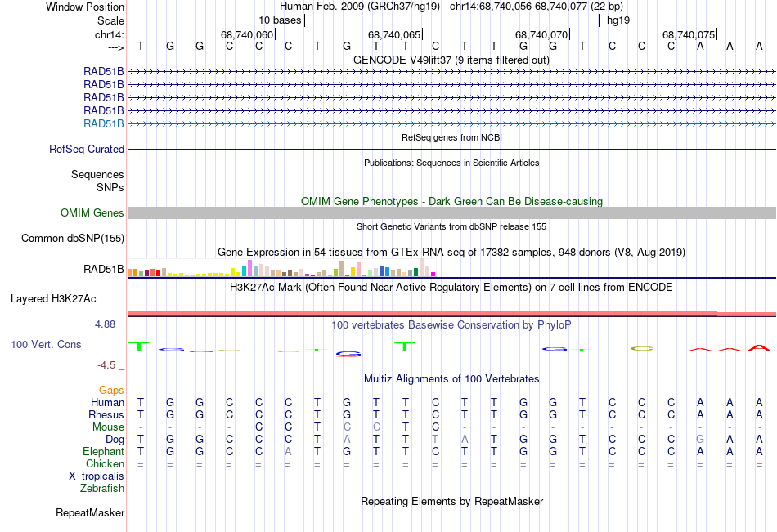Image resolution: width=777 pixels, height=532 pixels.
Task: Click the 68,740,075 position marker
Action: click(689, 34)
